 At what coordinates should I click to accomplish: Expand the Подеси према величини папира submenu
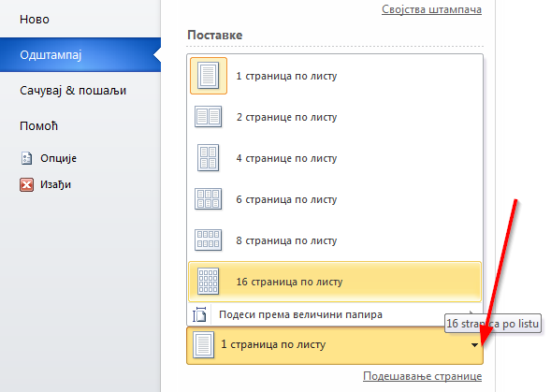pos(471,312)
